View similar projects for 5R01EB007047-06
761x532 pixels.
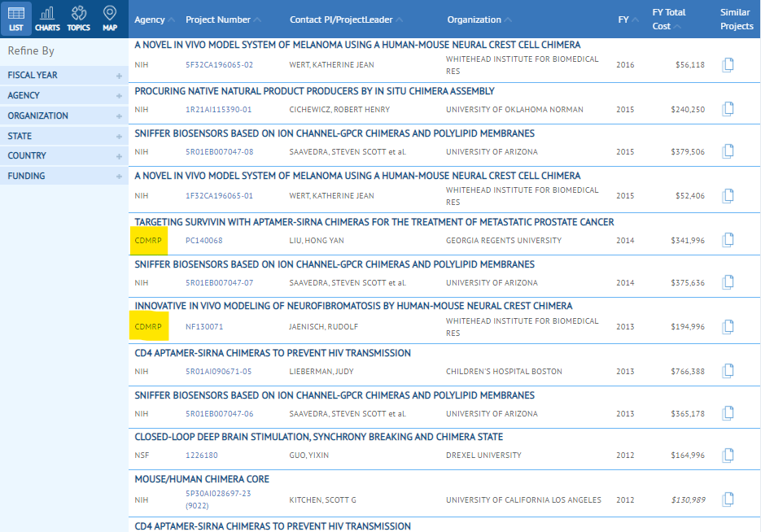coord(728,413)
